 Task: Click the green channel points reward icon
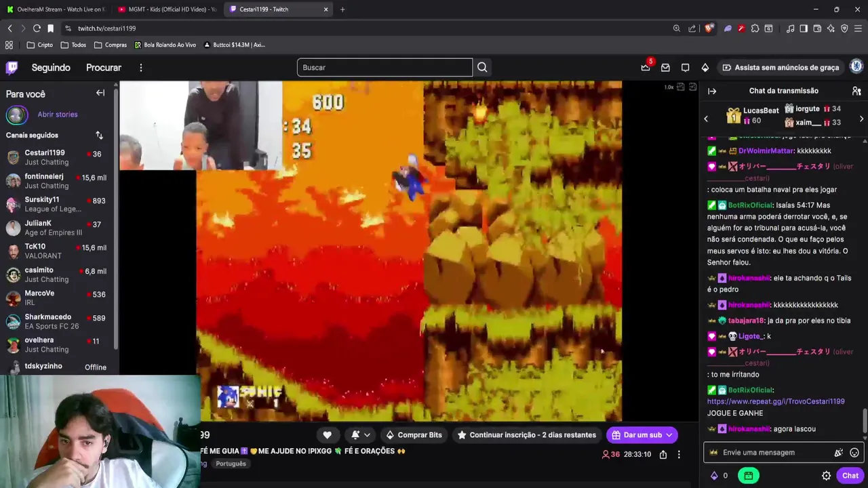point(748,476)
